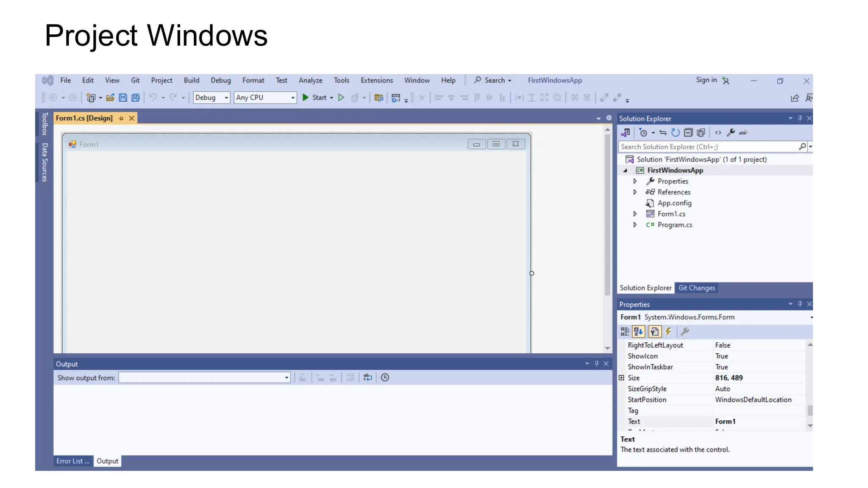The width and height of the screenshot is (868, 488).
Task: Click Output panel clock timestamp icon
Action: [x=385, y=377]
